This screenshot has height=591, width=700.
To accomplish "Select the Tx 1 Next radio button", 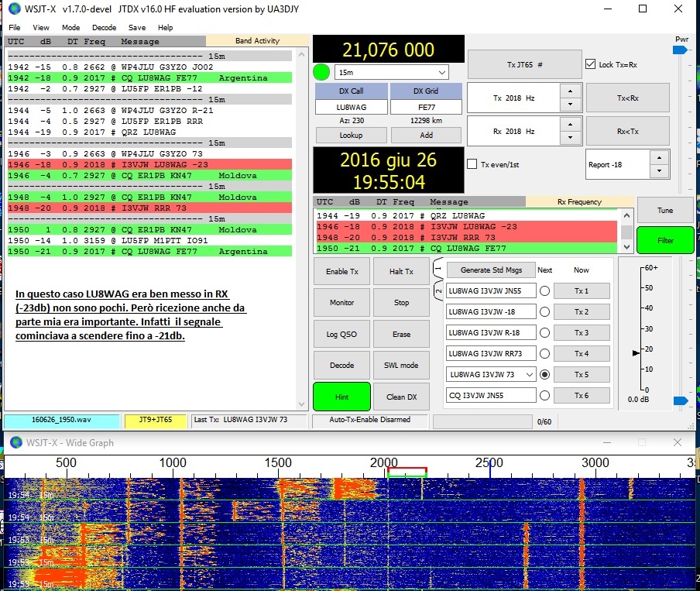I will click(x=544, y=290).
